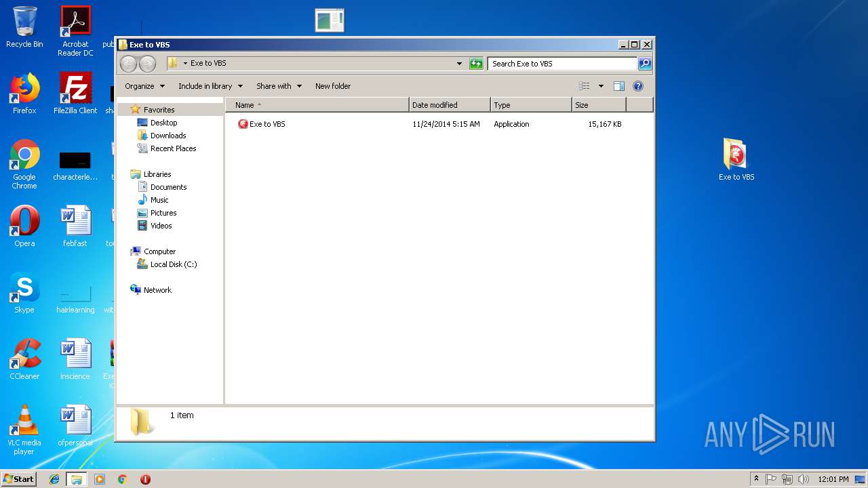Click 15,167 KB size cell
Screen dimensions: 868x488
(x=605, y=124)
